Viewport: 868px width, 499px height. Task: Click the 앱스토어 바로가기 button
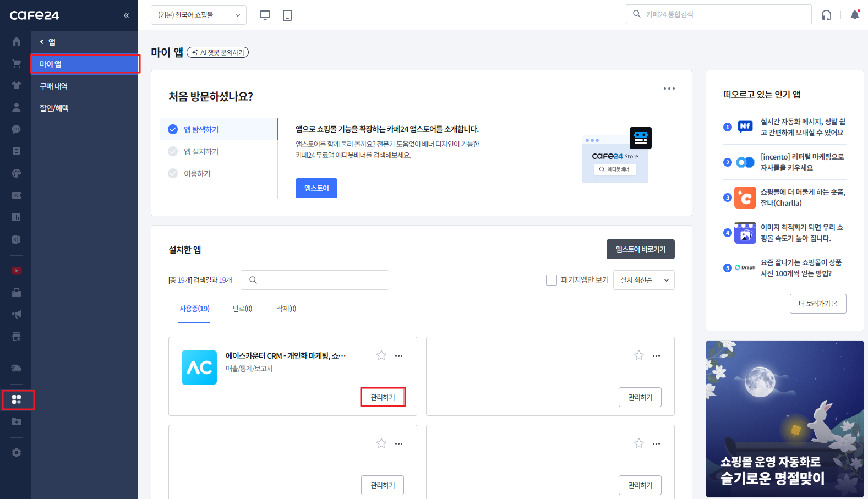pyautogui.click(x=640, y=249)
